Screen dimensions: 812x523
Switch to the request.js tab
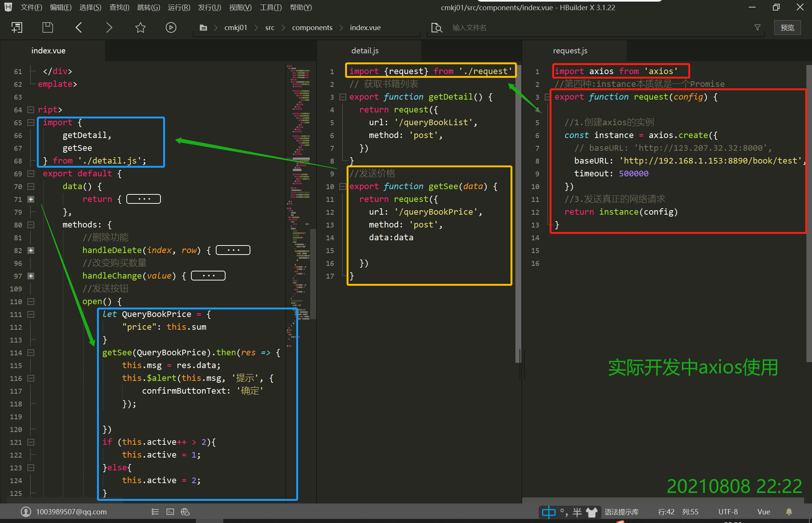click(x=570, y=50)
